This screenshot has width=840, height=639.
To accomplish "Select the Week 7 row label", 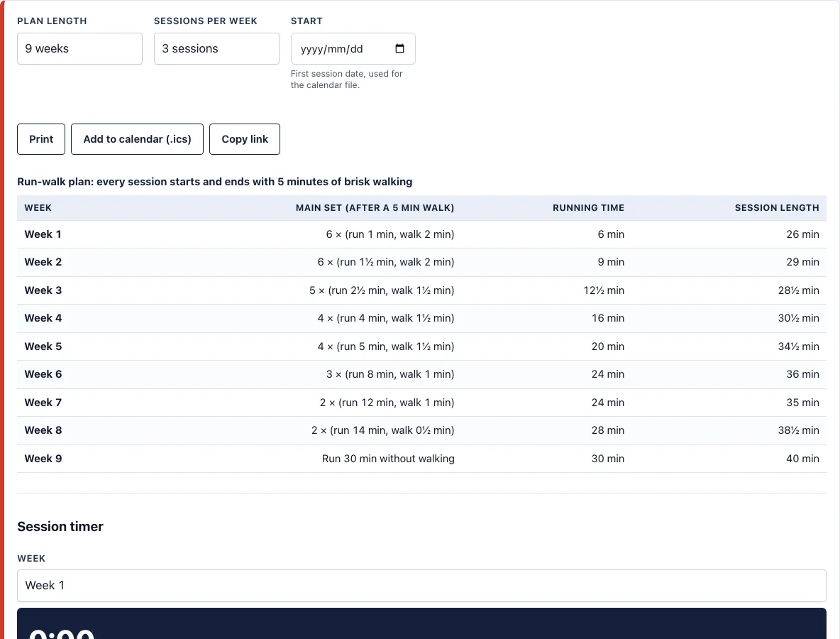I will (43, 403).
